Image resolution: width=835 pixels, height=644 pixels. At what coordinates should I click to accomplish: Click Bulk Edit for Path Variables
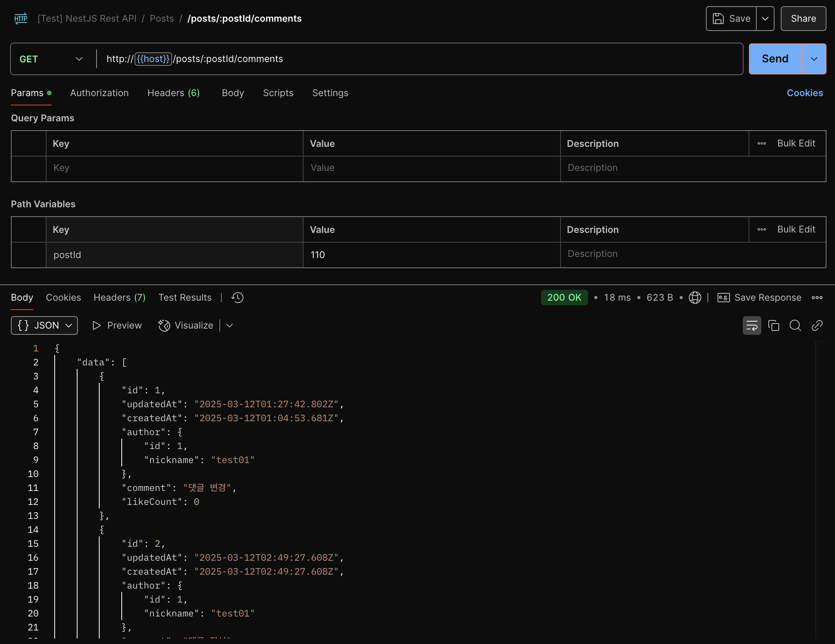(796, 229)
